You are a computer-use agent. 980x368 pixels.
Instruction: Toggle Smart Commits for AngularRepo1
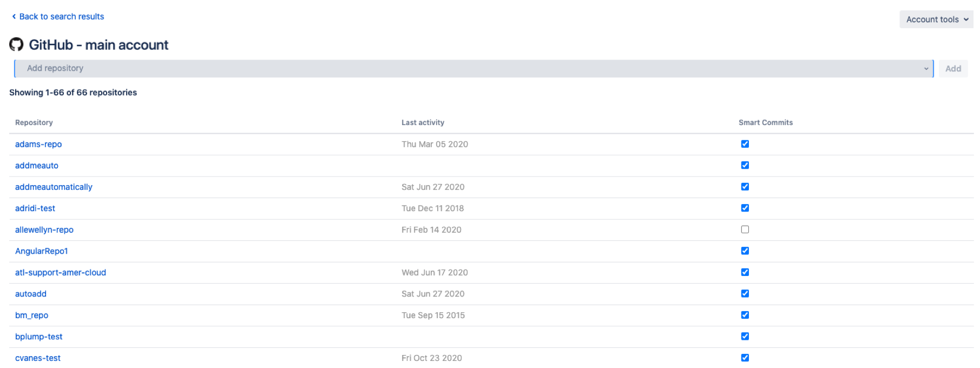[745, 251]
